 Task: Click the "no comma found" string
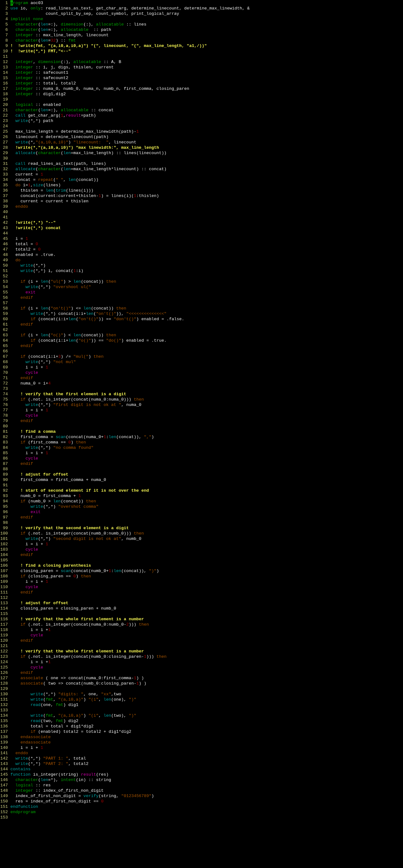pos(73,448)
